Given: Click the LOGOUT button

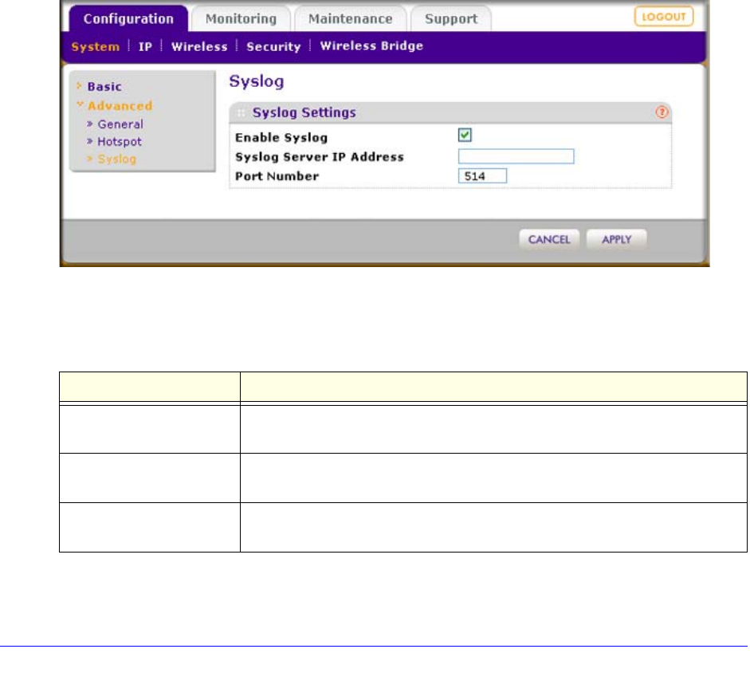Looking at the screenshot, I should (x=663, y=17).
